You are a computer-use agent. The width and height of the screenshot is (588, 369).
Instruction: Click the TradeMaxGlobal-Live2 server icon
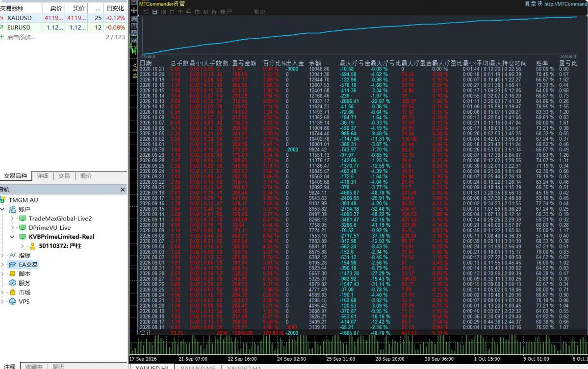[x=23, y=219]
